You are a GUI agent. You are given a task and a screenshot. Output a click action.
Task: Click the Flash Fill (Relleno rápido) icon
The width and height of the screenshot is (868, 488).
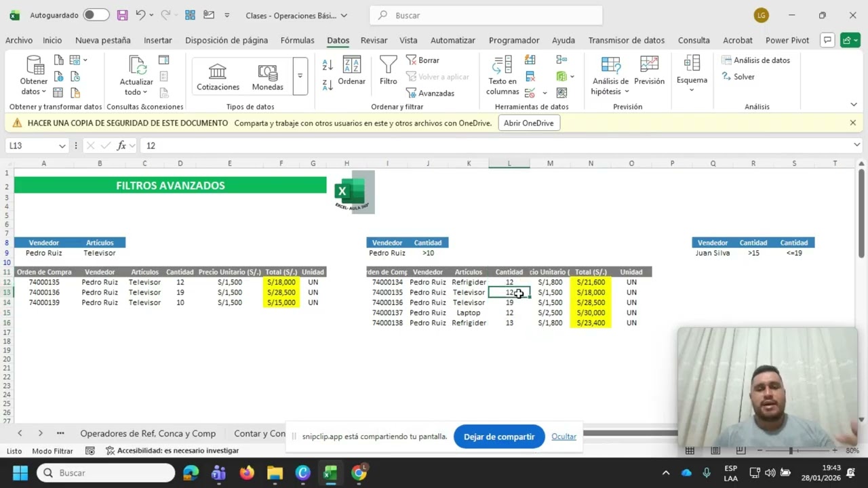[530, 60]
